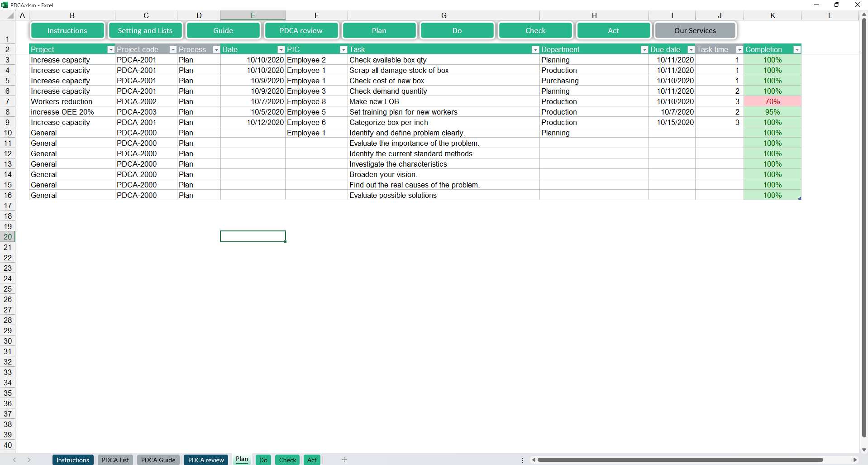Image resolution: width=868 pixels, height=465 pixels.
Task: Click the new sheet plus icon
Action: tap(343, 460)
